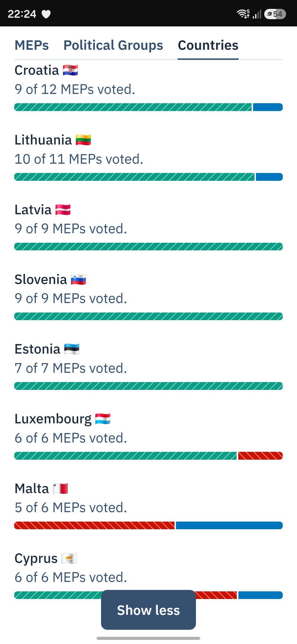The width and height of the screenshot is (297, 644).
Task: Tap the Slovenia flag icon
Action: [78, 280]
